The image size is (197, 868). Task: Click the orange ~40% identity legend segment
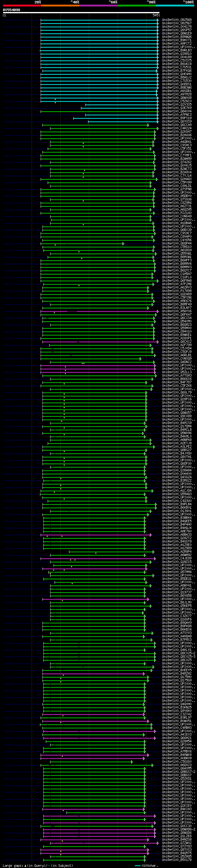tap(60, 6)
